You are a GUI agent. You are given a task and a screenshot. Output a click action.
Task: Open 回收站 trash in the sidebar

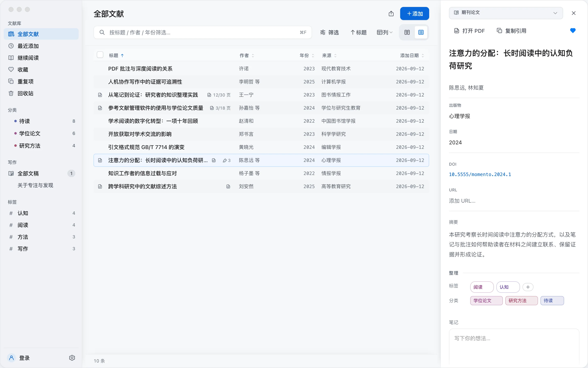click(41, 93)
